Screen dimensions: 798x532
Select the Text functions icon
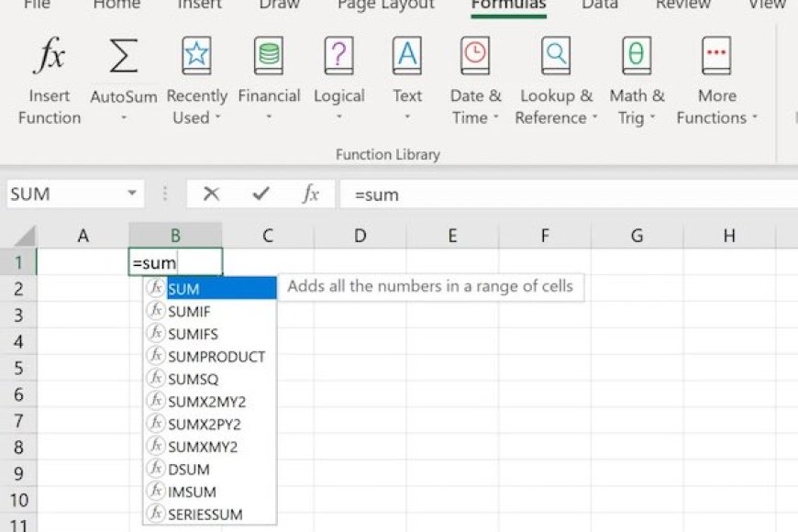406,57
